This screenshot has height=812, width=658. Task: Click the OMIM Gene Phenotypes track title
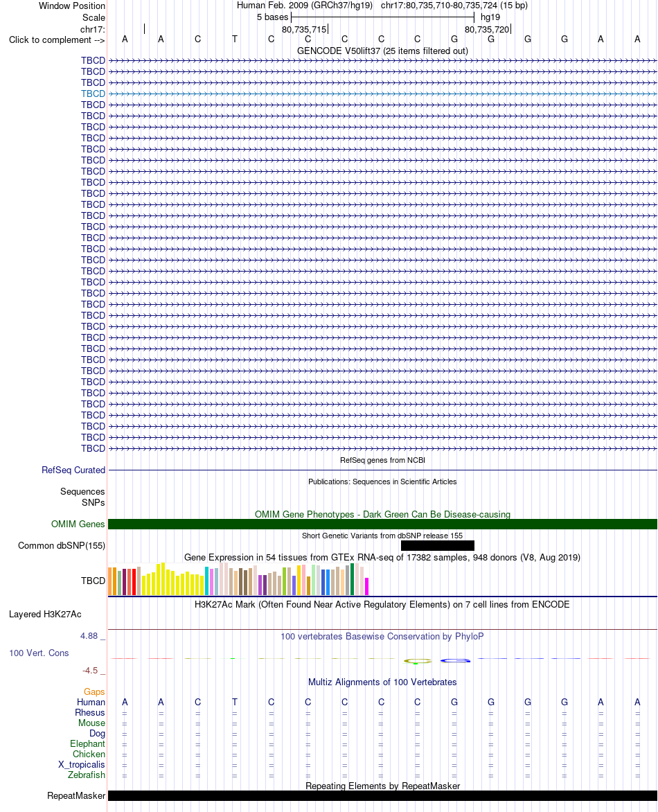382,514
